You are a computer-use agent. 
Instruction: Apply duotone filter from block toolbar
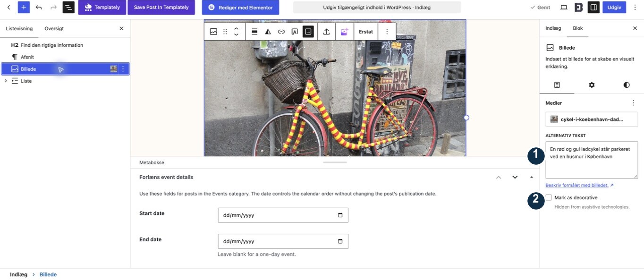pos(268,32)
